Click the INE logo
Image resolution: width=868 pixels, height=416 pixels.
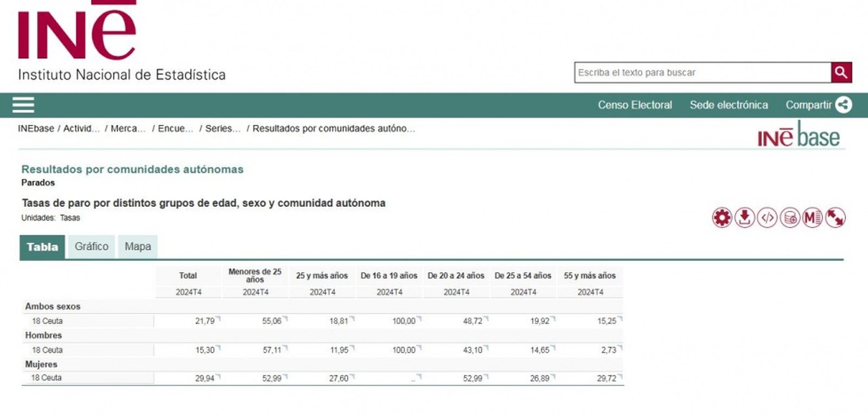click(x=76, y=33)
